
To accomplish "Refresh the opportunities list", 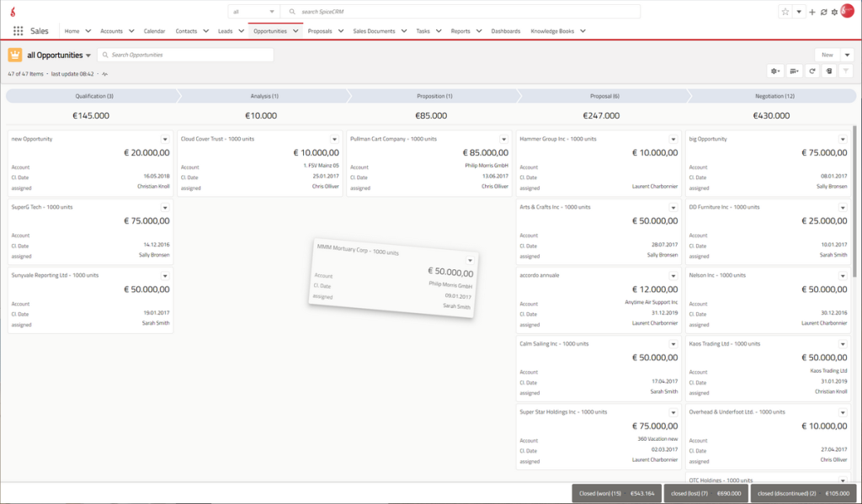I will [x=812, y=72].
